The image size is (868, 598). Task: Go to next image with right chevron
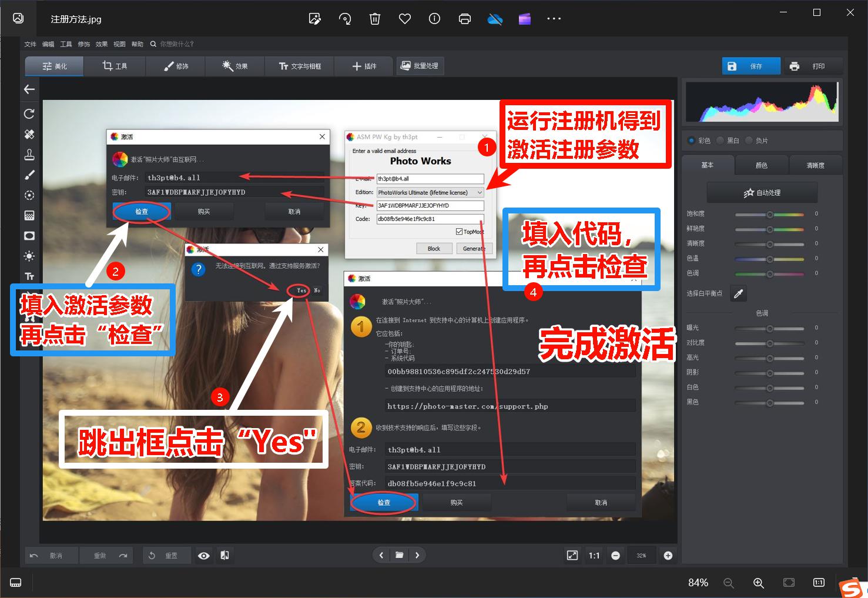(x=417, y=555)
